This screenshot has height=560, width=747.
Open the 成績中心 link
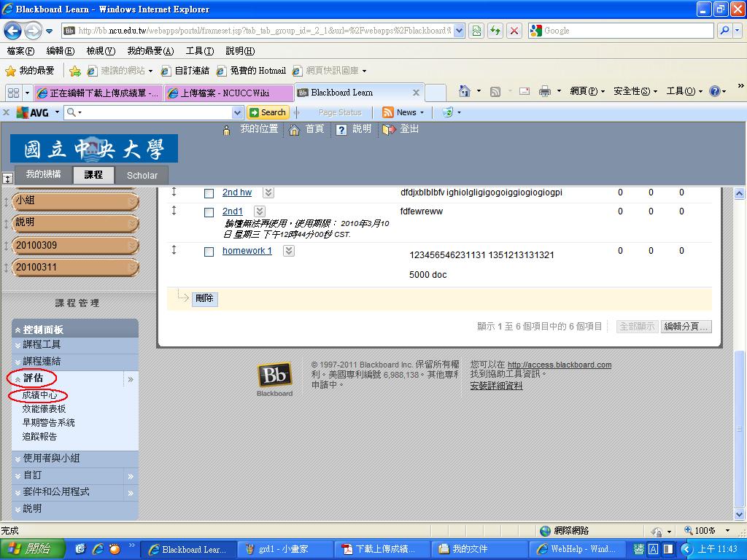click(39, 395)
